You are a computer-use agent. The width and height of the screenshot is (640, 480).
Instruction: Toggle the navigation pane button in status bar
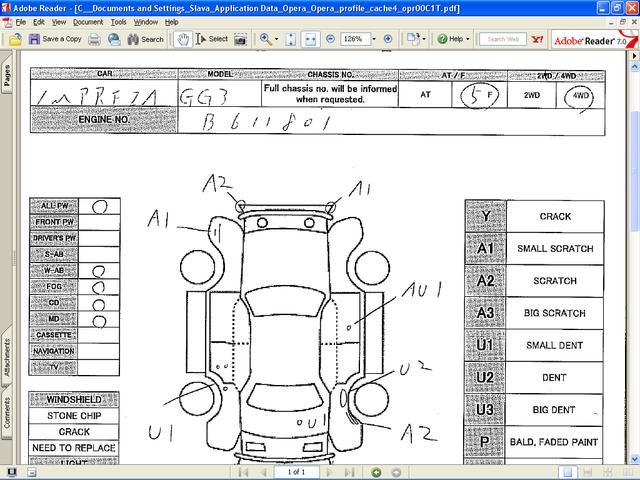32,472
